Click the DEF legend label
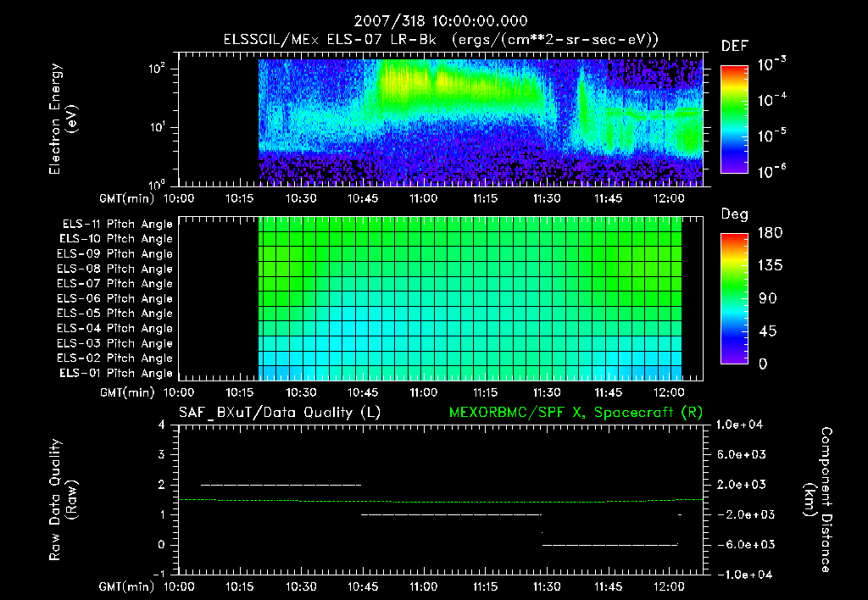The width and height of the screenshot is (868, 600). [735, 47]
